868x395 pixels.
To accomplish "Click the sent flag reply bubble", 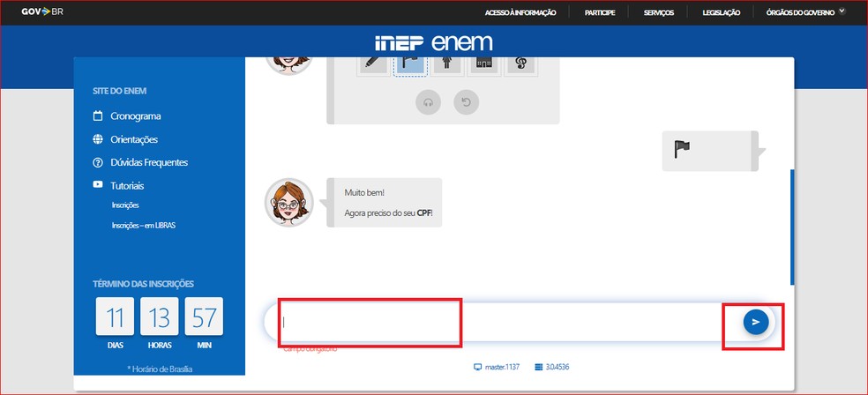I will (x=710, y=151).
